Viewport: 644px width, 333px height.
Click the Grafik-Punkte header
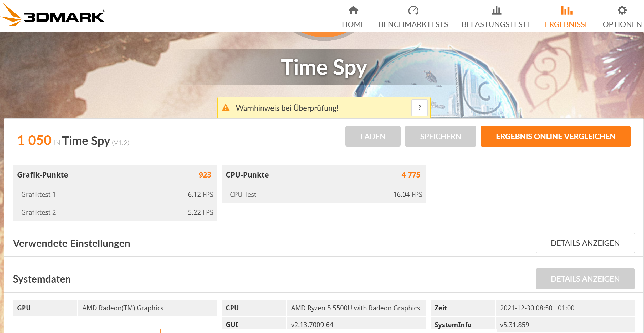click(x=43, y=175)
